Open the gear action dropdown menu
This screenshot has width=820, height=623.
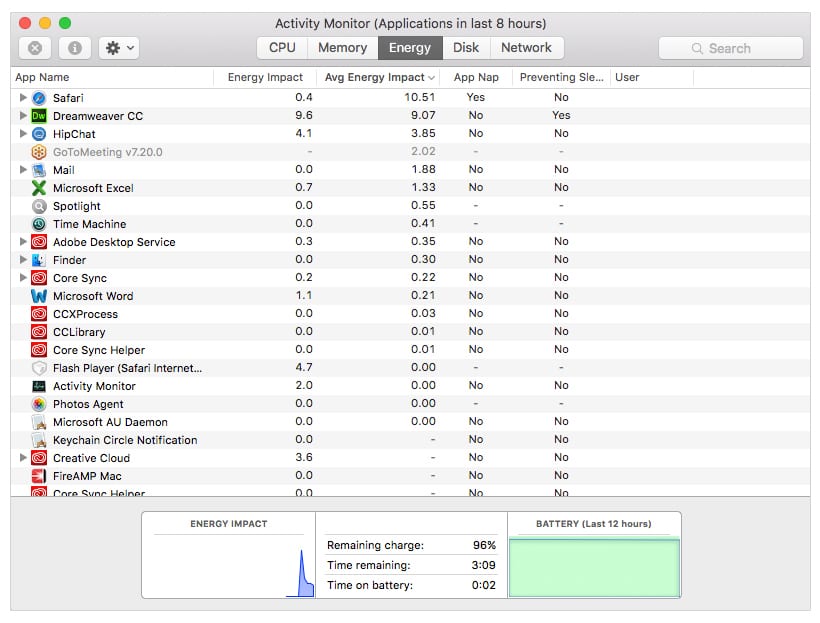[x=118, y=48]
